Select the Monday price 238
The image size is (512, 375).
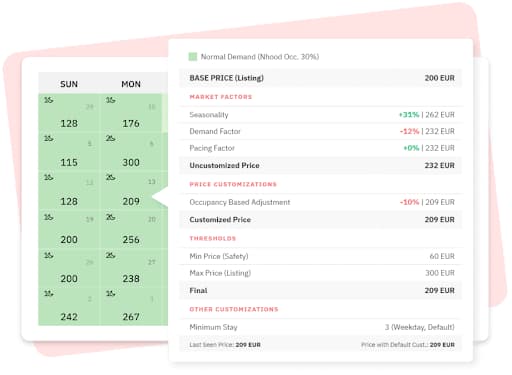click(131, 278)
